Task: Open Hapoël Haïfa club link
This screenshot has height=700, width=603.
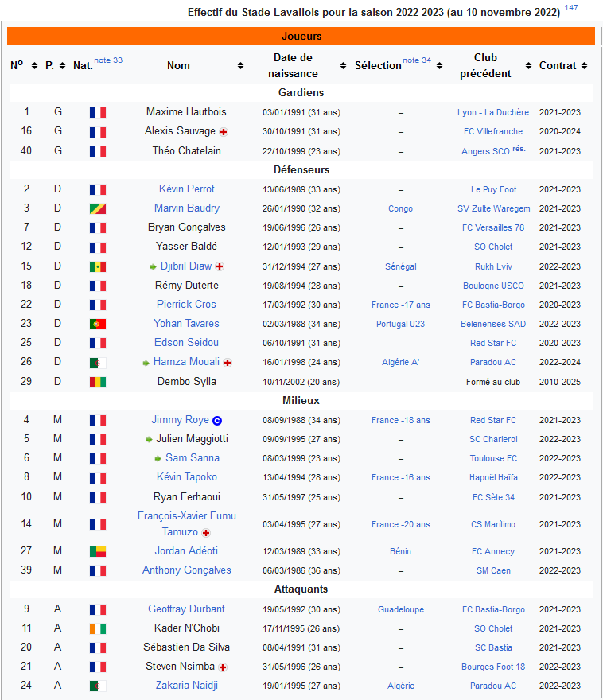Action: coord(493,477)
